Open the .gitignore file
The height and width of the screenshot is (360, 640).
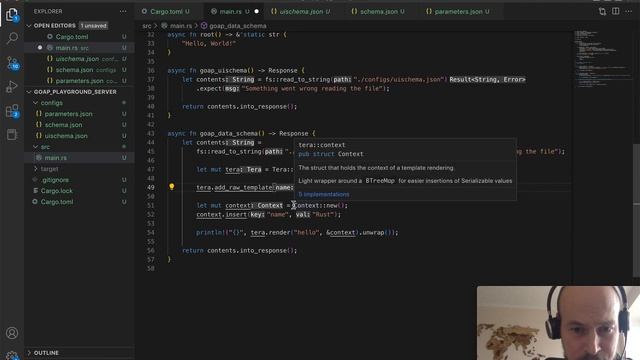79,180
